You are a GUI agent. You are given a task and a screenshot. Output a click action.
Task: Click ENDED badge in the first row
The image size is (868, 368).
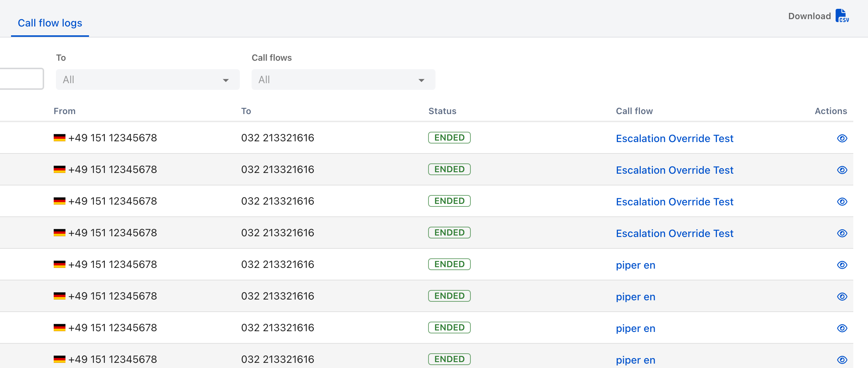(449, 138)
